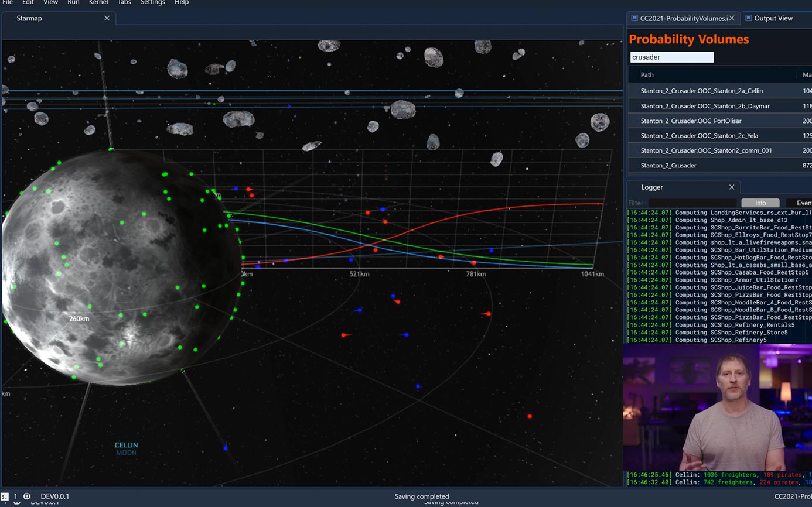This screenshot has height=507, width=812.
Task: Open the File menu
Action: point(8,2)
